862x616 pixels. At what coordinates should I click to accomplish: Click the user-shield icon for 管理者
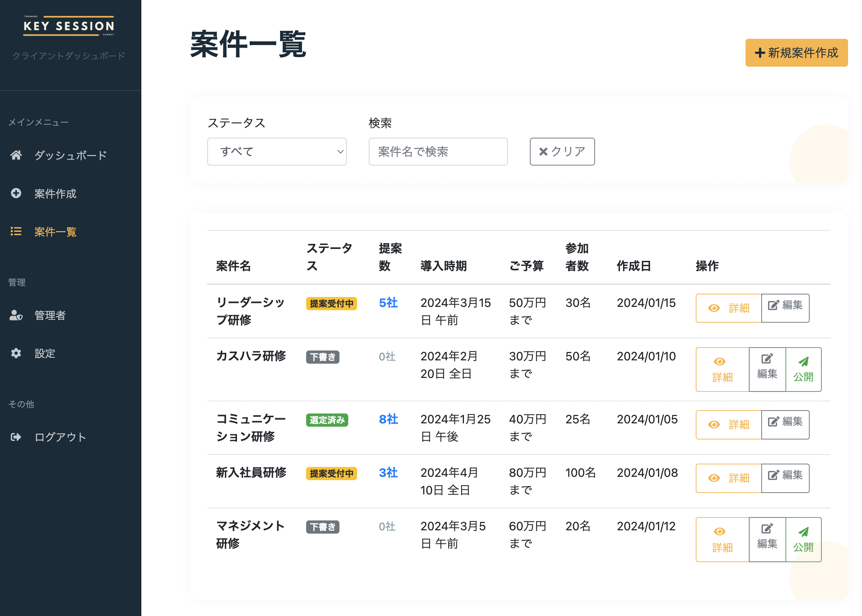(16, 315)
